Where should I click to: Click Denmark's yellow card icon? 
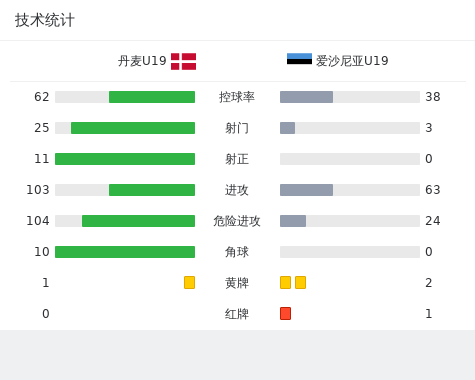pyautogui.click(x=189, y=283)
